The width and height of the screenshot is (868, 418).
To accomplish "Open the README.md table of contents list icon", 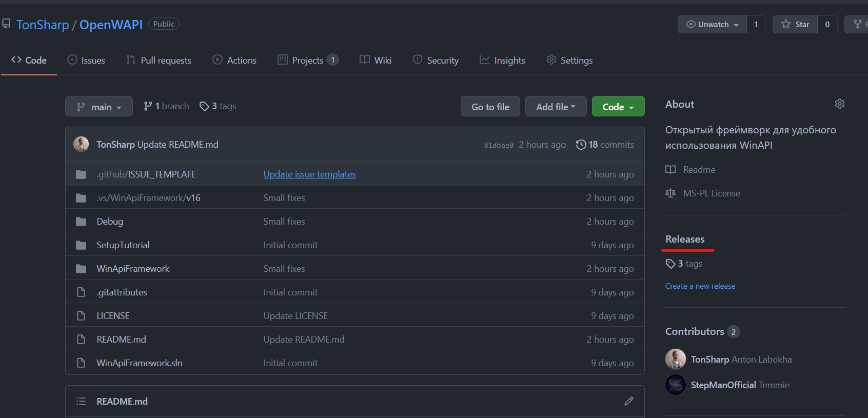I will (81, 401).
